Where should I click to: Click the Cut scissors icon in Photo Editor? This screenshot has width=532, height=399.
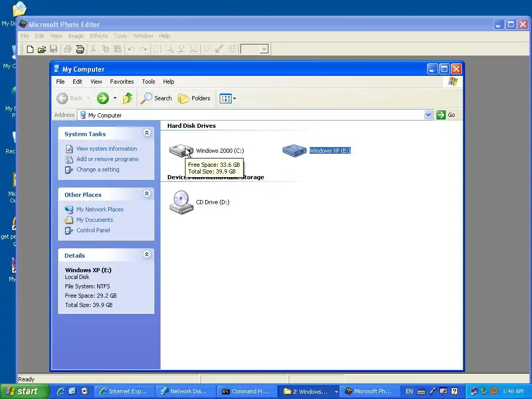tap(93, 49)
